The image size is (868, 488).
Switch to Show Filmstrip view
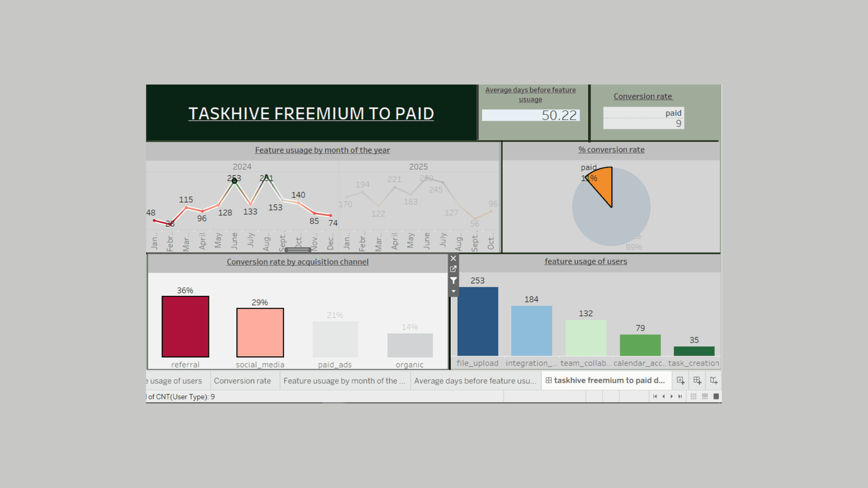point(705,396)
